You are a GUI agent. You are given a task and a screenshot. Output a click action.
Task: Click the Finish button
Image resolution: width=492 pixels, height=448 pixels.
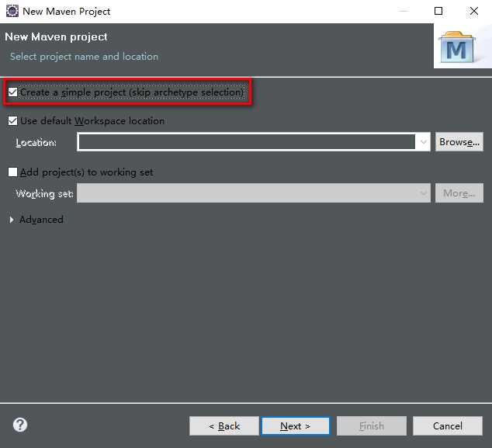pyautogui.click(x=372, y=426)
